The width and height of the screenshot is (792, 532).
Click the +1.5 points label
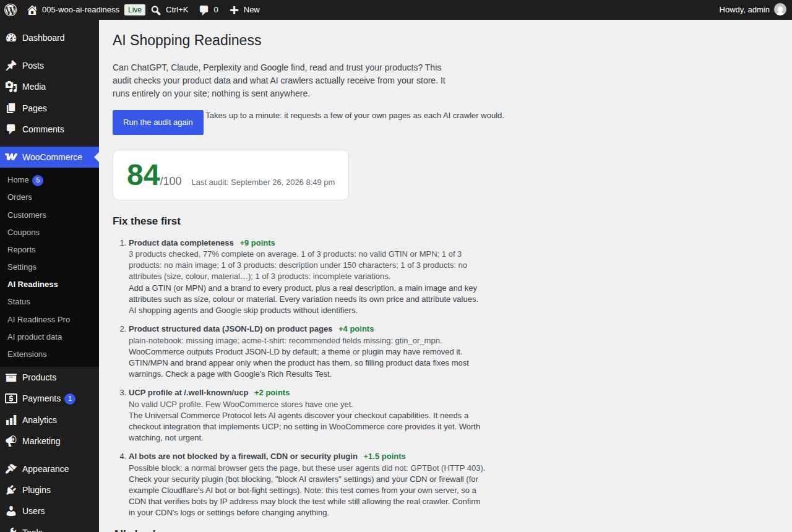[x=385, y=457]
